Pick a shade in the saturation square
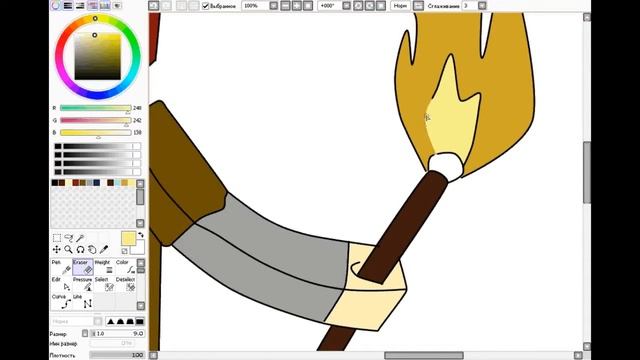 pos(98,57)
